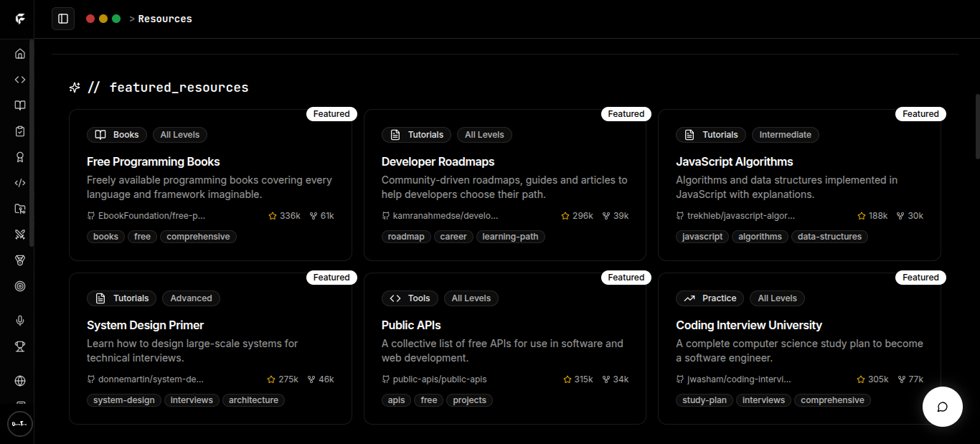The width and height of the screenshot is (980, 444).
Task: Click the red dot in header
Action: pos(90,19)
